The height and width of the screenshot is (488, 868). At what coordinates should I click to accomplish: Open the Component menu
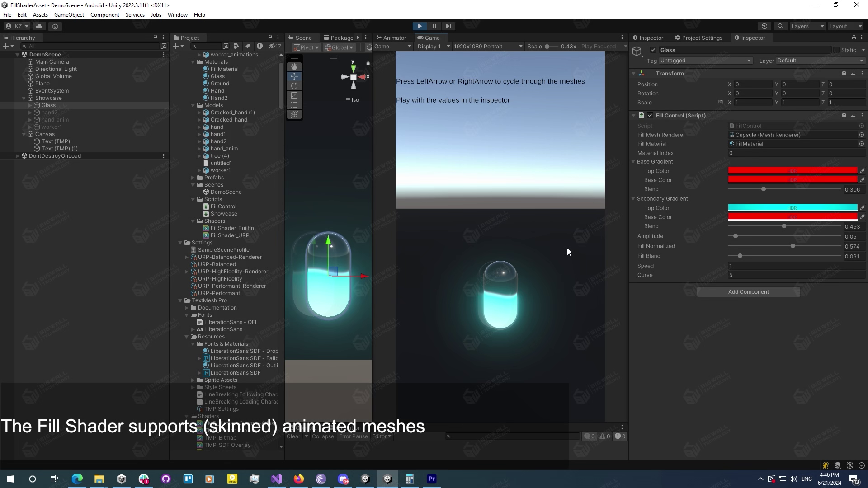point(105,14)
